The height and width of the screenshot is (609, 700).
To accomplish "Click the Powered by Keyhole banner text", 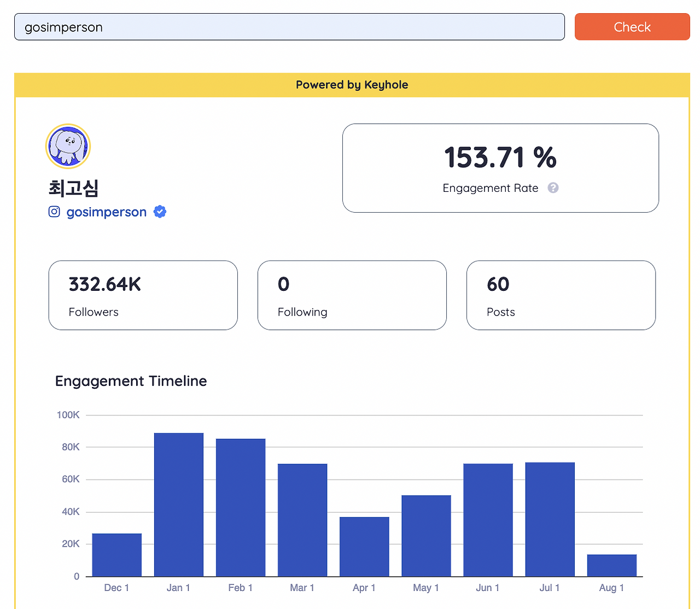I will tap(352, 85).
